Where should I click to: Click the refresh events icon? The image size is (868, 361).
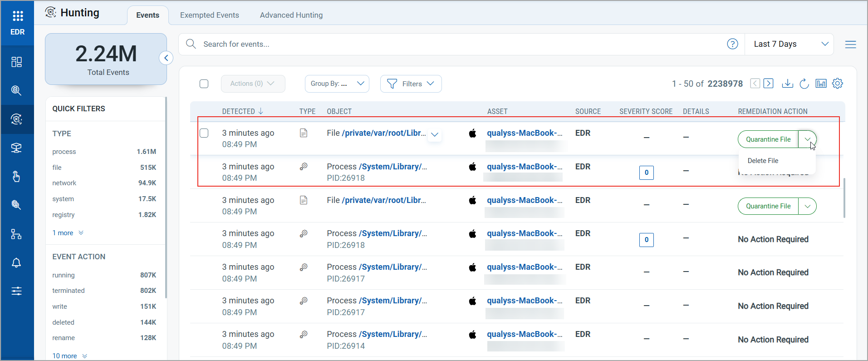pyautogui.click(x=804, y=84)
